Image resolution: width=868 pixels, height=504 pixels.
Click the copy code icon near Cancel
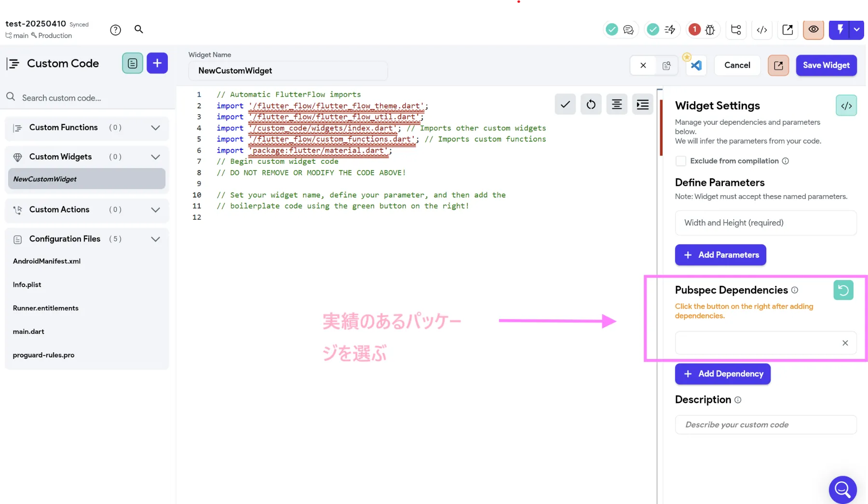(666, 66)
